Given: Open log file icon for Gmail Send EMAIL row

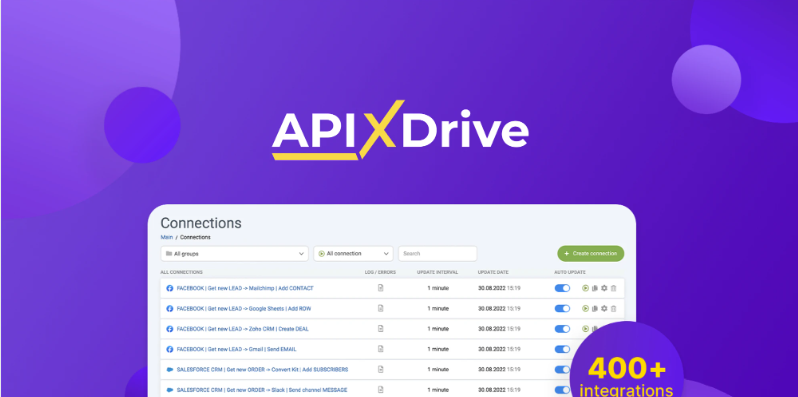Looking at the screenshot, I should click(380, 349).
